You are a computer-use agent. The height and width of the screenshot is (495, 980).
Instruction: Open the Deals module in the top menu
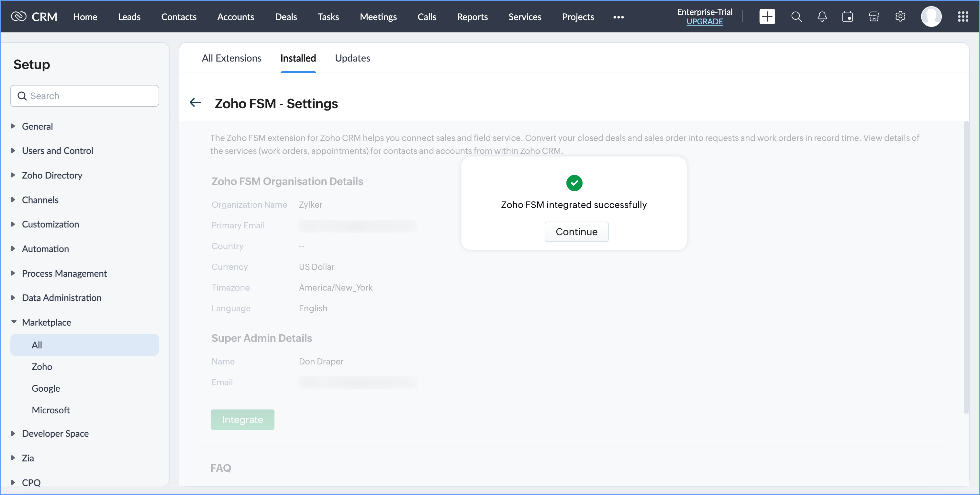(286, 17)
